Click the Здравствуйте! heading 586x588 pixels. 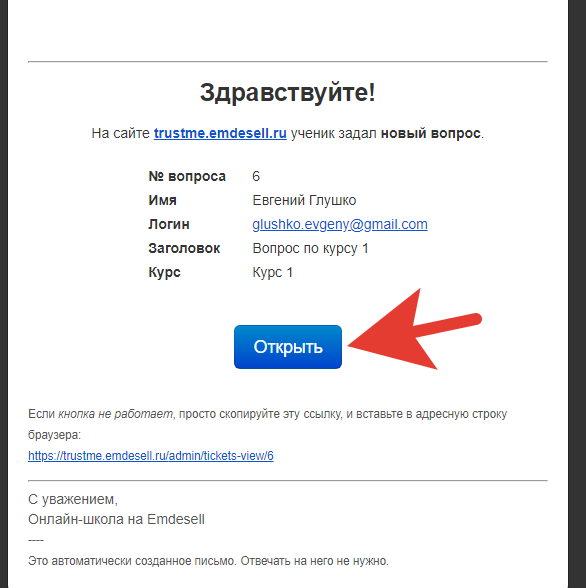click(x=287, y=92)
